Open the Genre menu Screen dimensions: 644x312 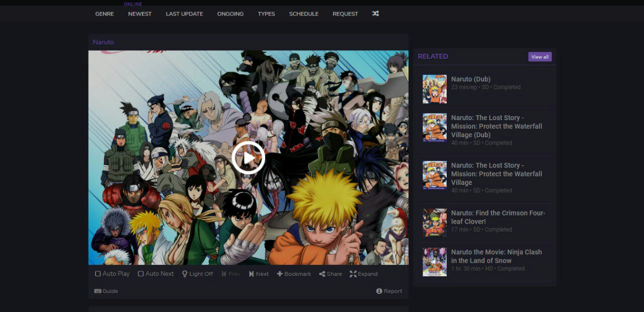click(x=105, y=14)
